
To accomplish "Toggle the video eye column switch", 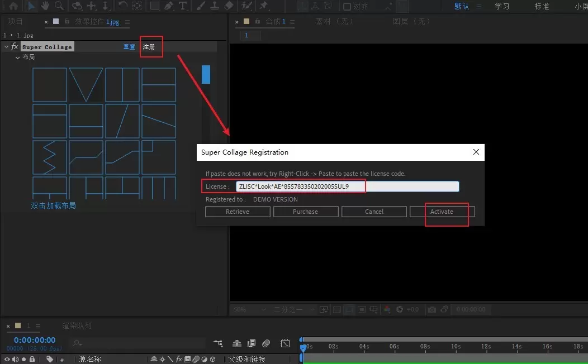I will [x=7, y=359].
